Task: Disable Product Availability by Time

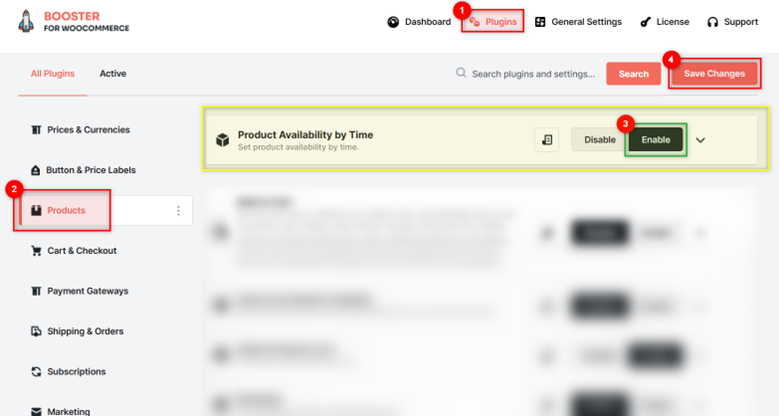Action: click(x=599, y=140)
